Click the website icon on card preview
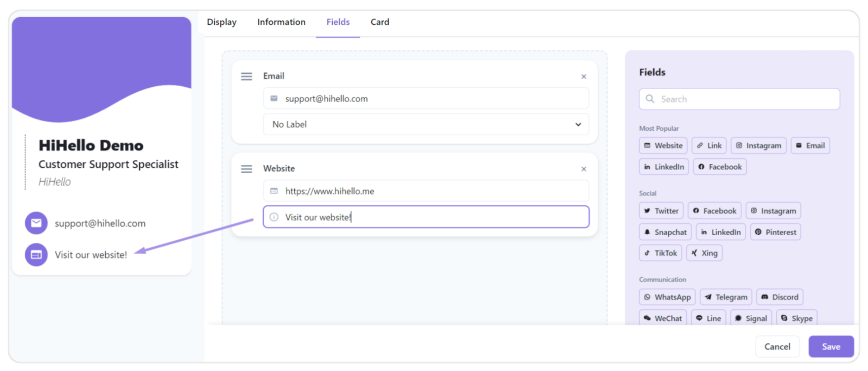Screen dimensions: 868x371 [x=36, y=255]
